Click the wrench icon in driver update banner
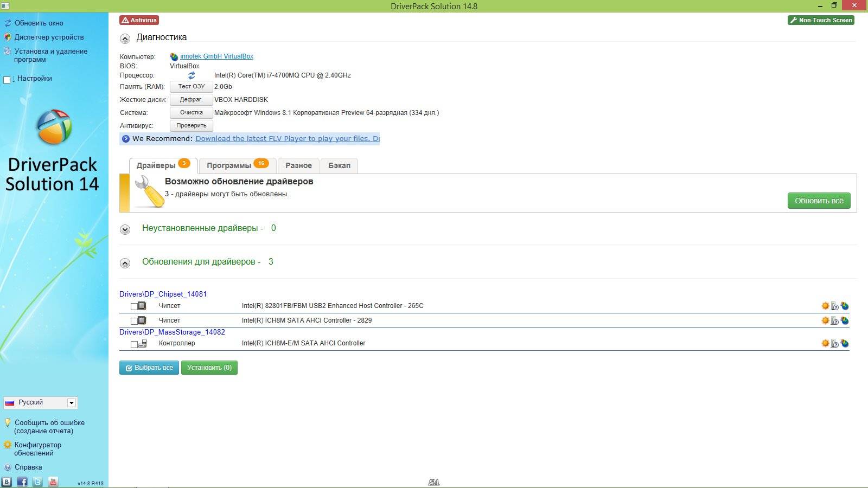The height and width of the screenshot is (488, 868). point(149,192)
